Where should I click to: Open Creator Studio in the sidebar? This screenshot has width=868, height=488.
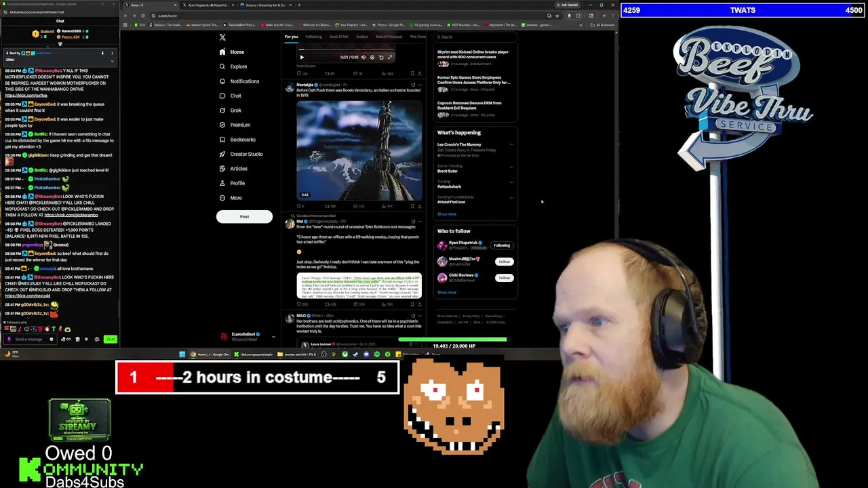click(x=241, y=154)
